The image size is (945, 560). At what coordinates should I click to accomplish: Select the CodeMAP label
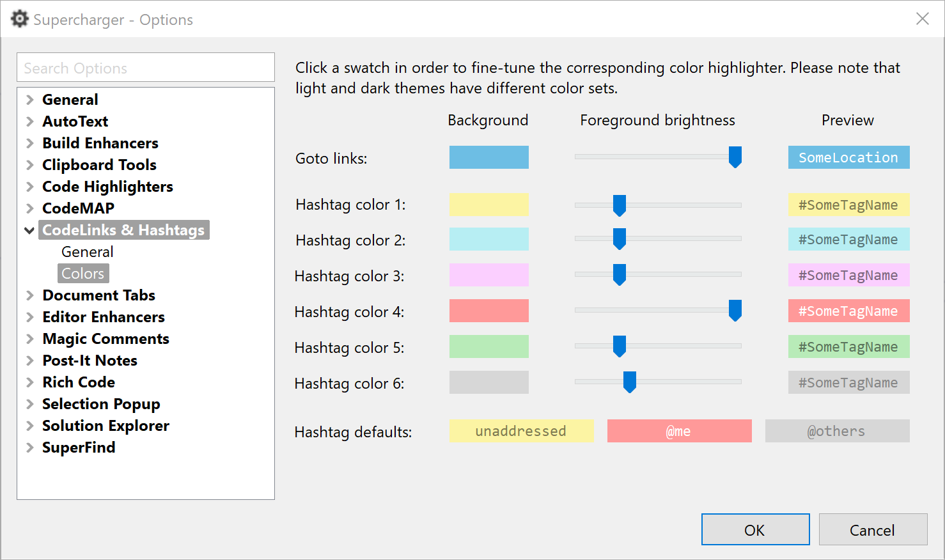coord(79,208)
